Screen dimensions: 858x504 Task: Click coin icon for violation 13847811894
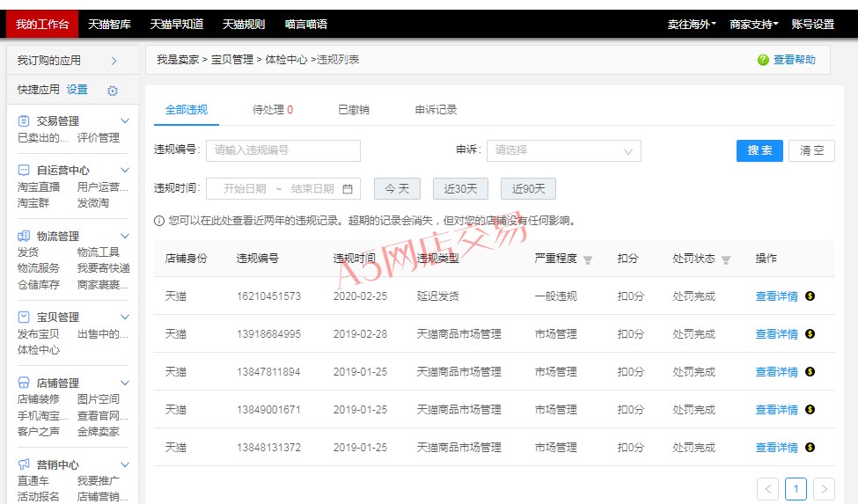tap(810, 372)
